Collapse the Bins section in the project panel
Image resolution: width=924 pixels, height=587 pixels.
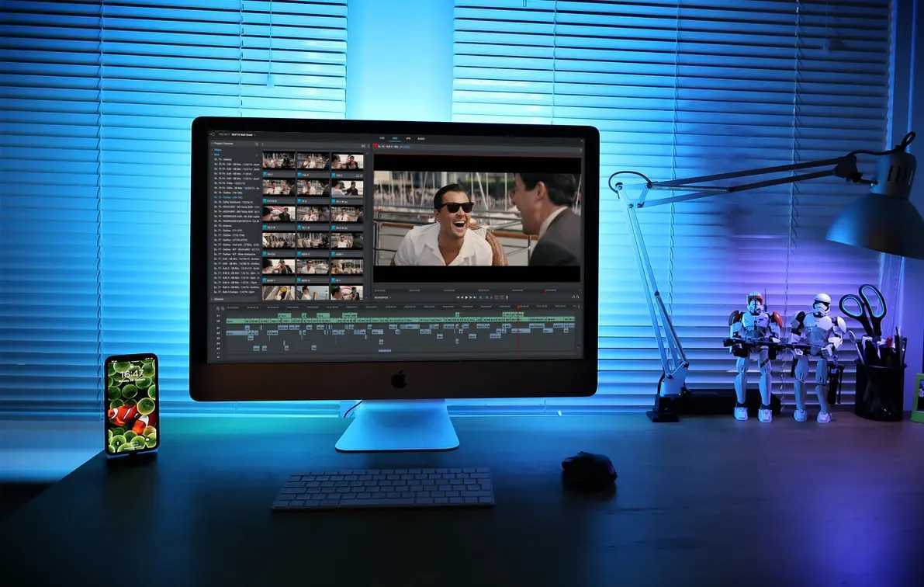point(216,155)
